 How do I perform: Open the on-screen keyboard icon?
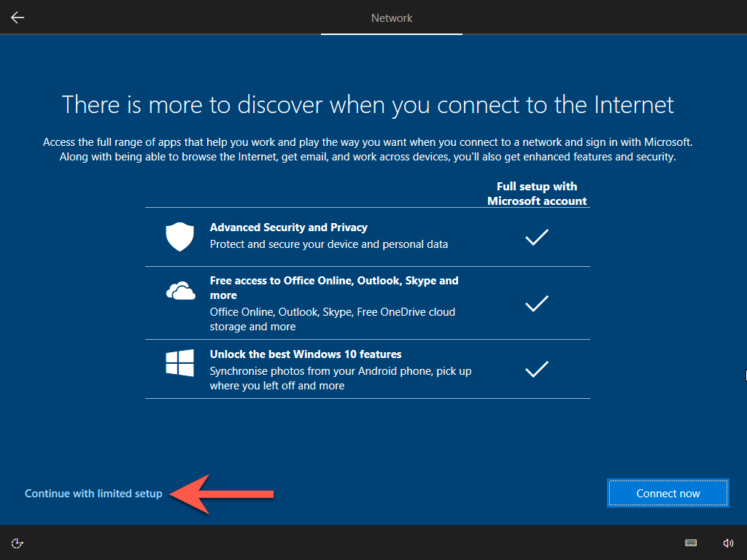tap(691, 542)
